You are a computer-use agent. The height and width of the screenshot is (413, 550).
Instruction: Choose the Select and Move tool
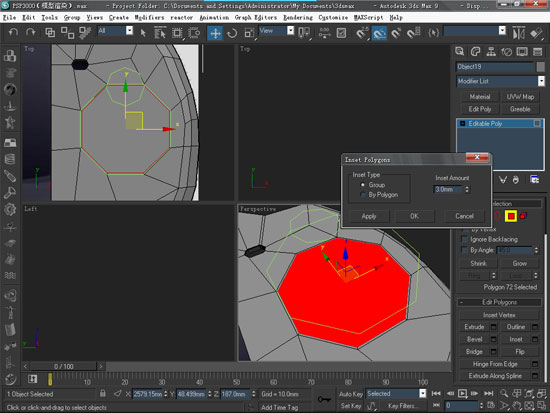(x=215, y=33)
